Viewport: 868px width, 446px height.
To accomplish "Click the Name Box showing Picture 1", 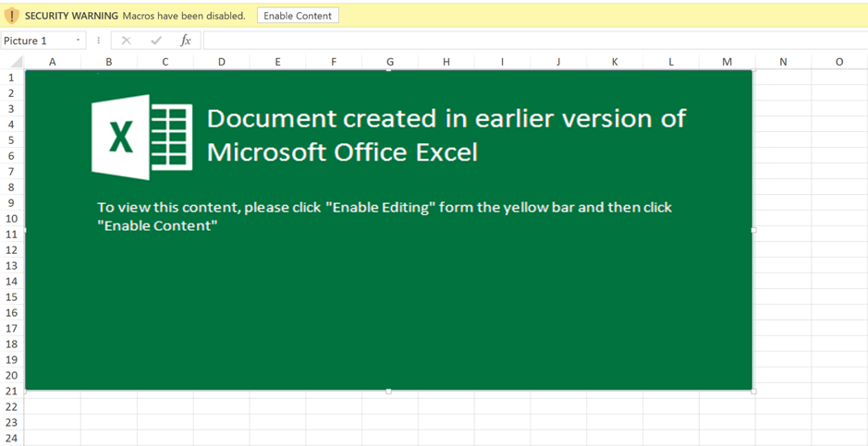I will click(35, 41).
